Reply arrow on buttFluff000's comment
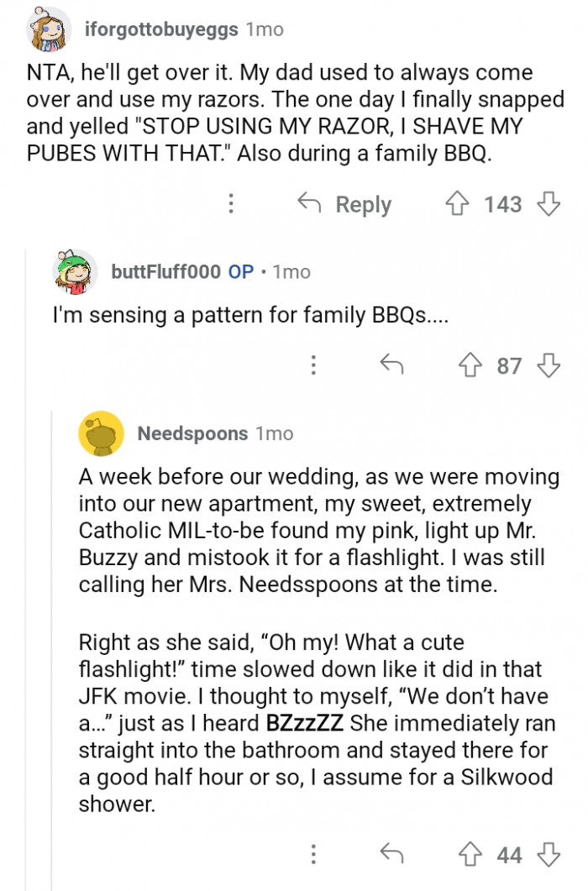Screen dimensions: 588x891 (391, 365)
